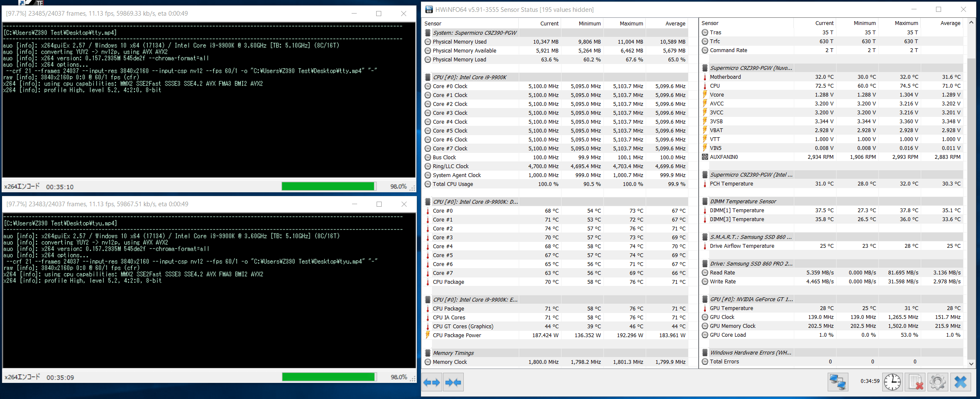Click the progress bar in the tty.mp4 encode window
This screenshot has width=980, height=399.
329,186
